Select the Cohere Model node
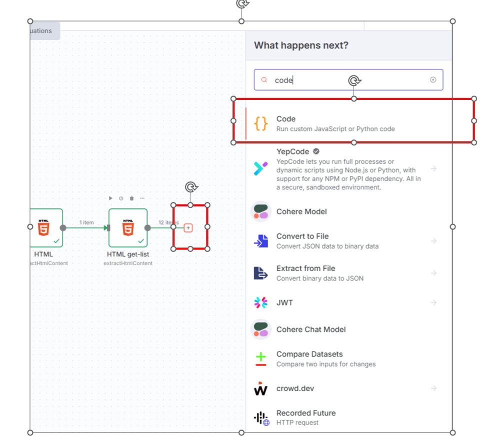This screenshot has height=448, width=500. click(x=301, y=211)
